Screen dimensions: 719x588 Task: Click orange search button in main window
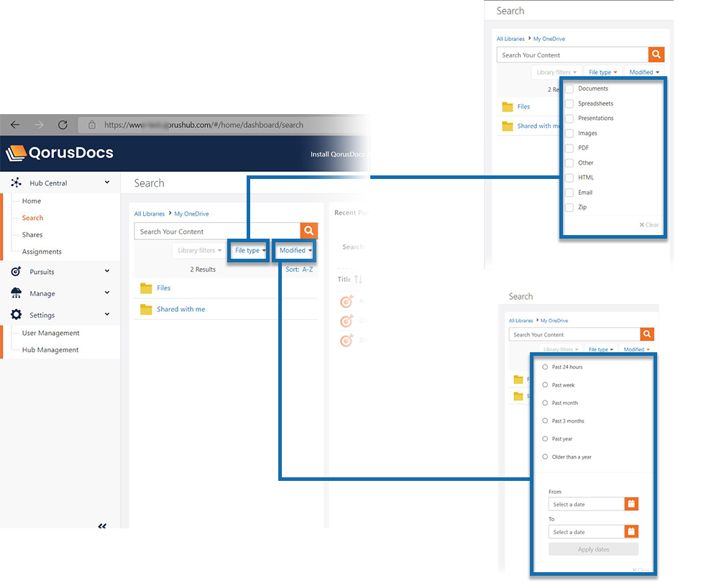309,231
